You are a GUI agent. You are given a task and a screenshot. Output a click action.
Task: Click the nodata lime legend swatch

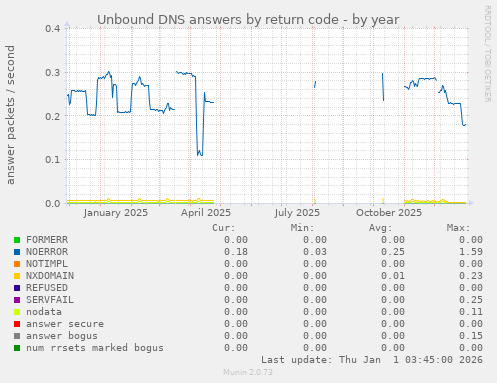(x=17, y=312)
